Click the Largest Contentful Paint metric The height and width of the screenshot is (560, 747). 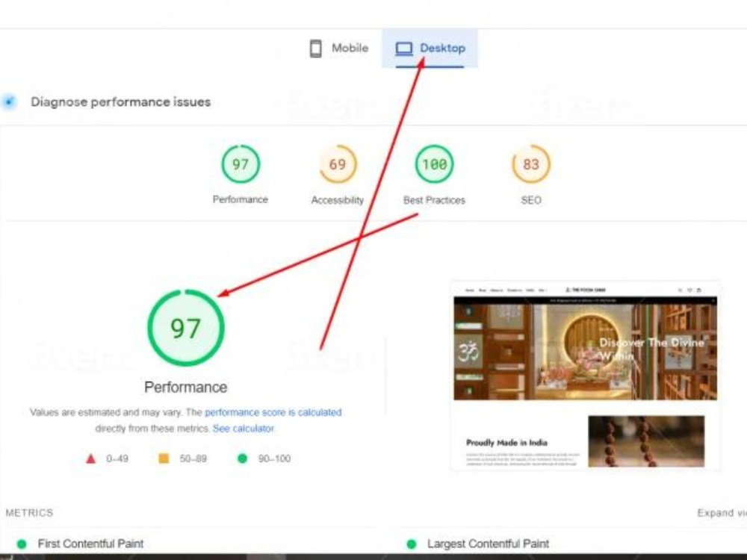click(x=488, y=544)
